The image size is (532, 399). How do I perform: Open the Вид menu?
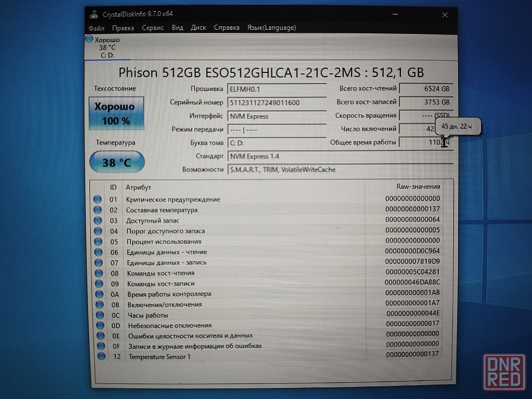click(178, 28)
